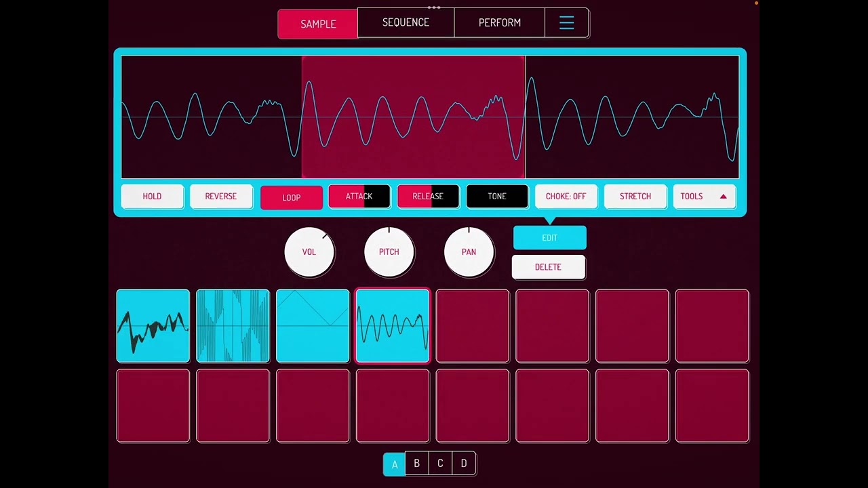Click the DELETE button
The image size is (868, 488).
[549, 267]
